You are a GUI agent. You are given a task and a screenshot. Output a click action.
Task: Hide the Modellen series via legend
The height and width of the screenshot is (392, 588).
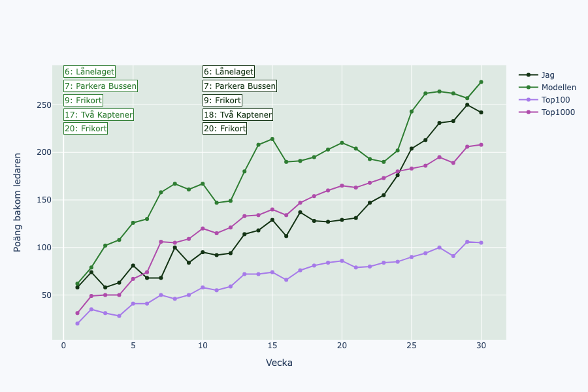(x=558, y=88)
